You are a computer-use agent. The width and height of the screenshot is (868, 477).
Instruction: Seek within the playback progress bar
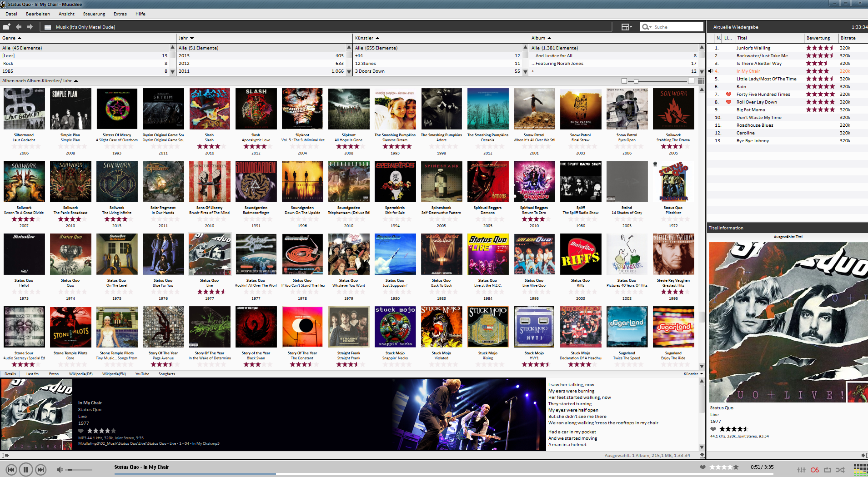coord(443,474)
